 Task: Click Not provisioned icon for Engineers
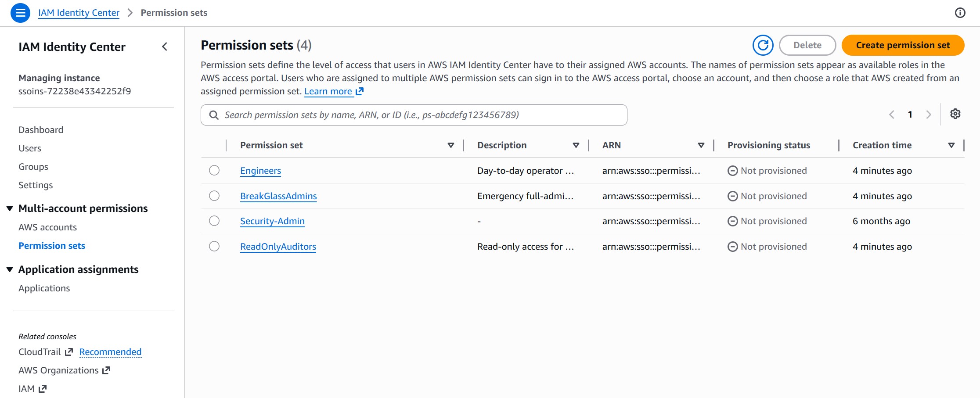tap(732, 171)
